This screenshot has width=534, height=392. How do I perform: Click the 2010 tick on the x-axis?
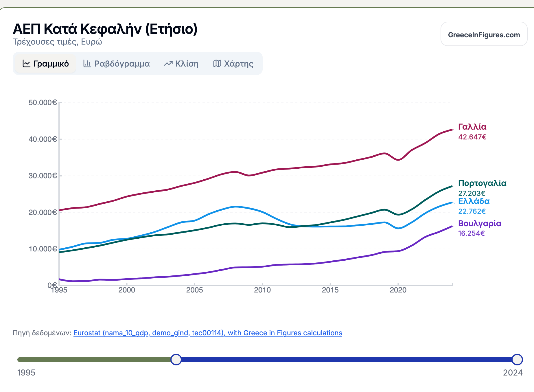262,290
